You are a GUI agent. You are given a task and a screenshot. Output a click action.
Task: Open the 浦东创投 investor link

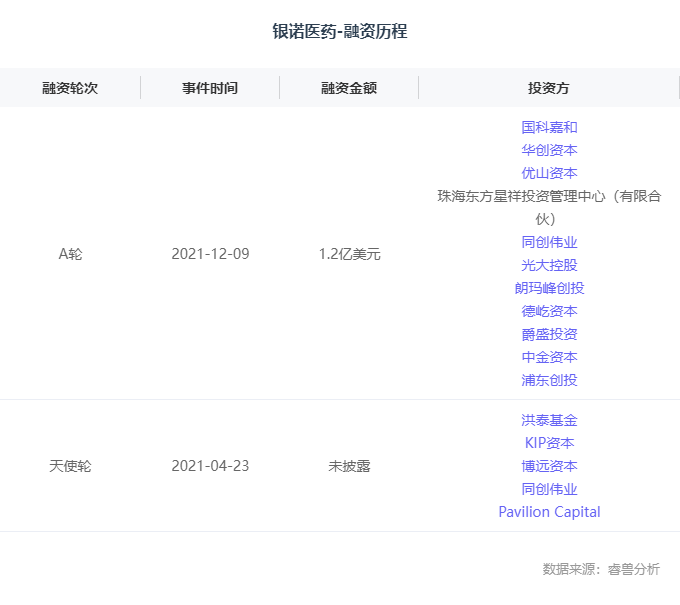point(549,380)
